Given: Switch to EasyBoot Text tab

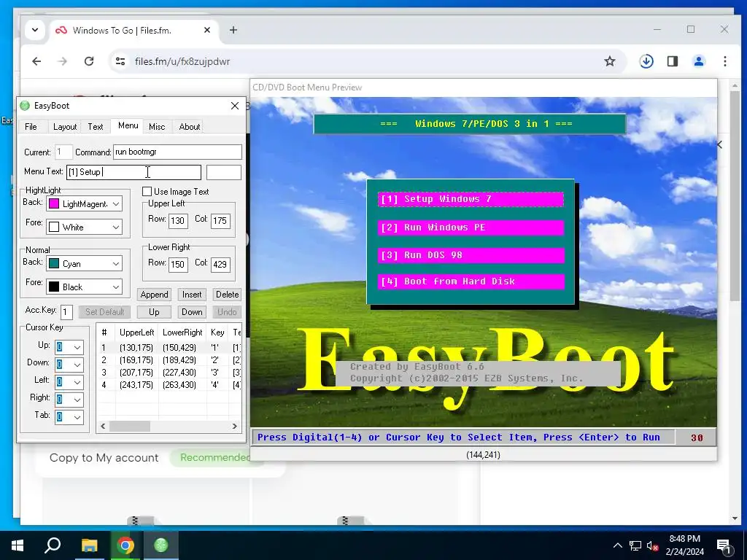Looking at the screenshot, I should pos(96,127).
